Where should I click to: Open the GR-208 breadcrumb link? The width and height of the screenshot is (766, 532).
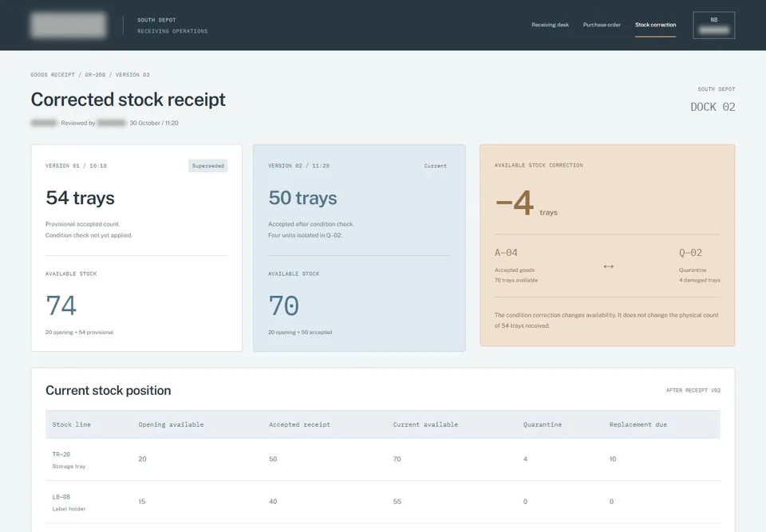tap(95, 75)
